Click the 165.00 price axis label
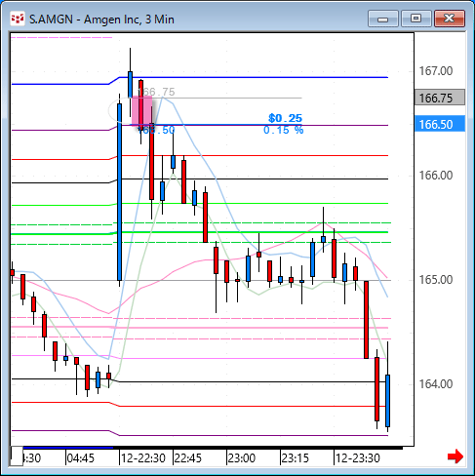Image resolution: width=475 pixels, height=476 pixels. click(x=436, y=280)
